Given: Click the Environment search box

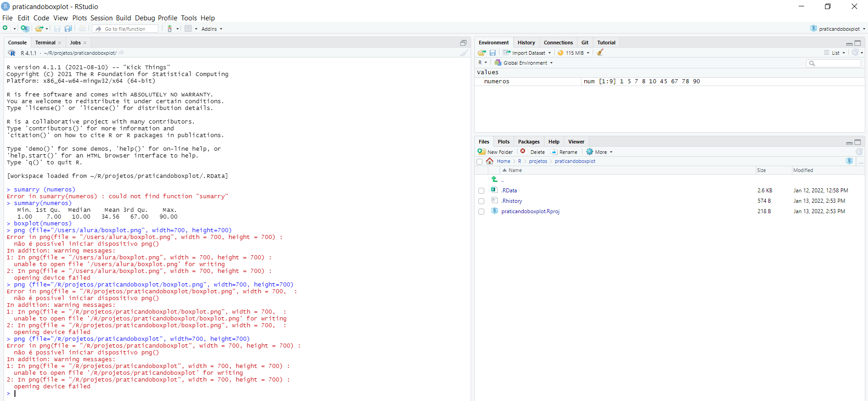Looking at the screenshot, I should [x=834, y=63].
